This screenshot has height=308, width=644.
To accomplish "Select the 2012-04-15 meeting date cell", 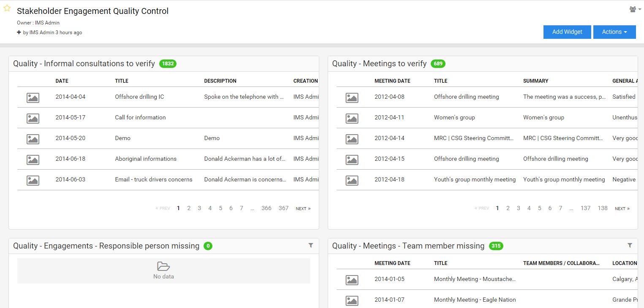I will (x=389, y=159).
